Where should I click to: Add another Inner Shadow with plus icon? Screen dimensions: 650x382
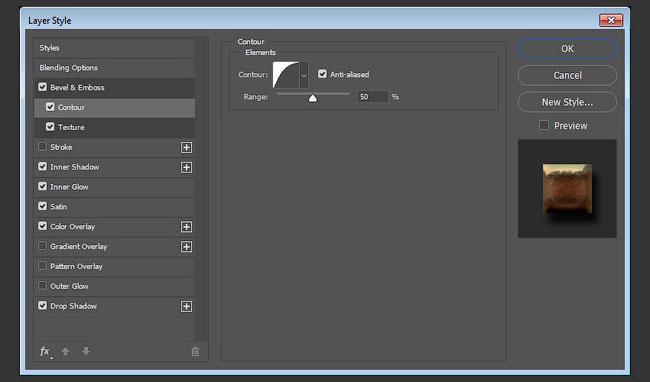pyautogui.click(x=187, y=167)
